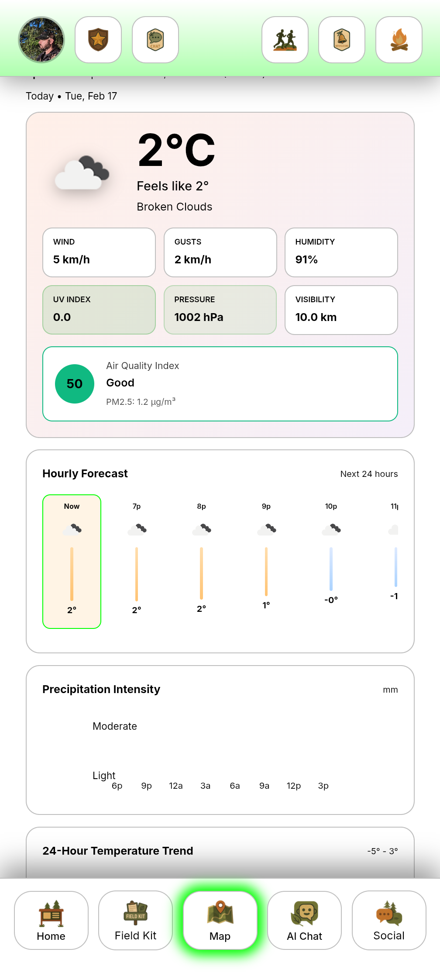
Task: Tap the Pressure 1002 hPa card
Action: point(220,310)
